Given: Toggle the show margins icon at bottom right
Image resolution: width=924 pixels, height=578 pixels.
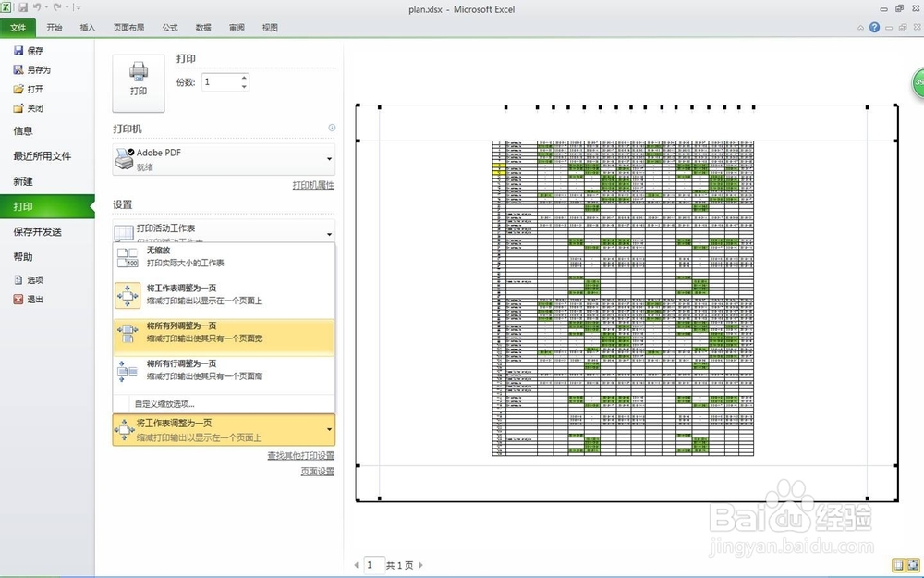Looking at the screenshot, I should (x=898, y=565).
